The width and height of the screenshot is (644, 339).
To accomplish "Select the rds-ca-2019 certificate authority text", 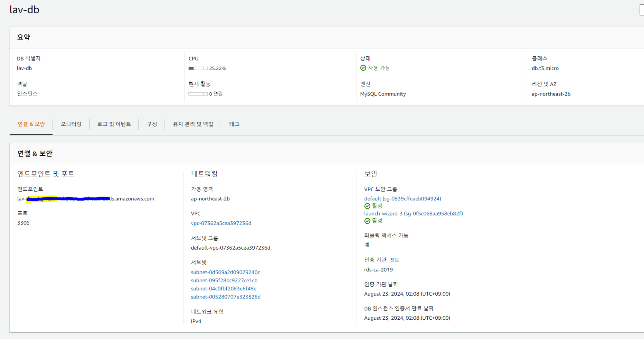I will [378, 270].
